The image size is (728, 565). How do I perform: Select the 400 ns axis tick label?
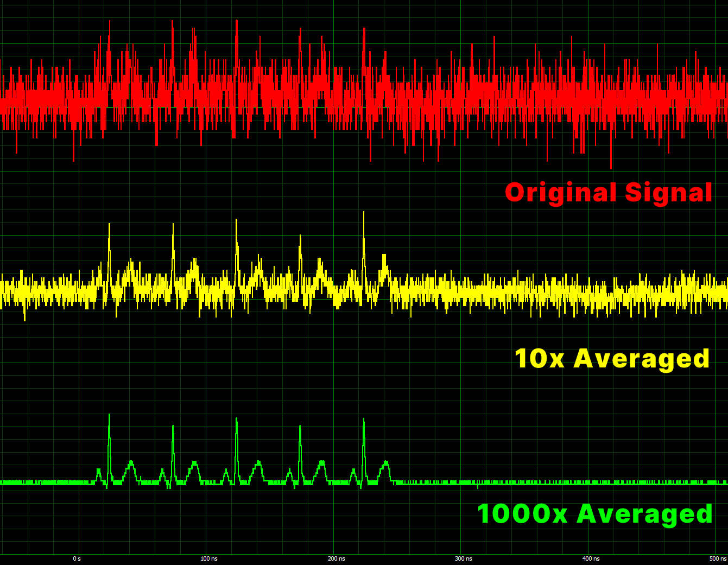[591, 558]
